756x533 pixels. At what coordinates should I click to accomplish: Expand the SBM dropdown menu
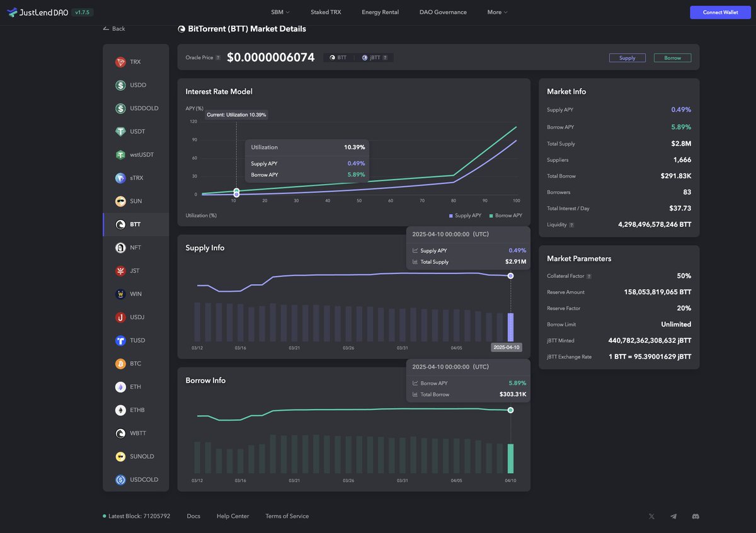[280, 12]
